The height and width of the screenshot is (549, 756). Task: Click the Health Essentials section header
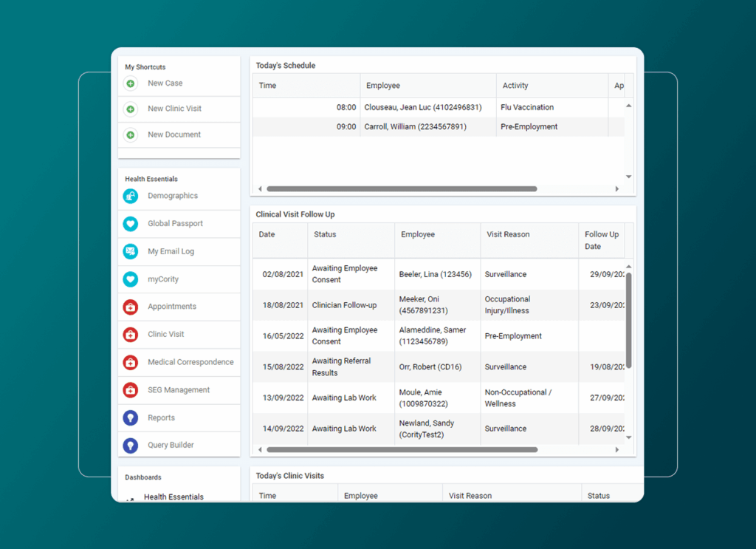click(151, 179)
